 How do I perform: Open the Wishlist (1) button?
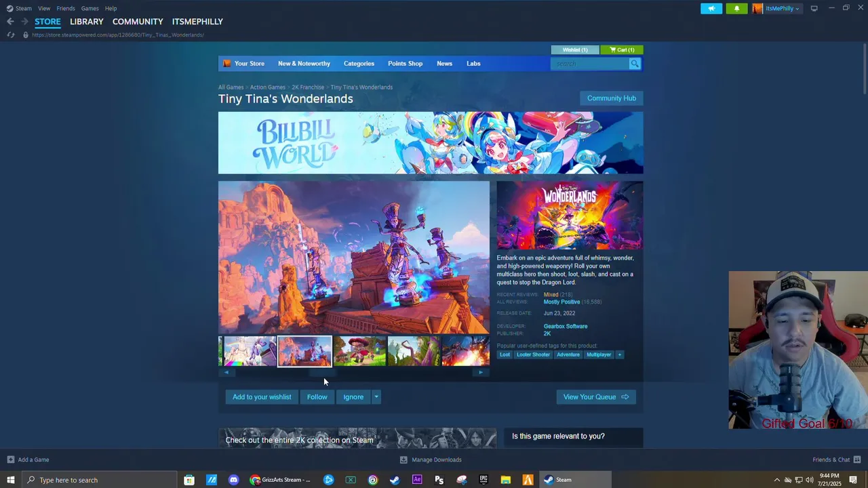click(x=575, y=49)
